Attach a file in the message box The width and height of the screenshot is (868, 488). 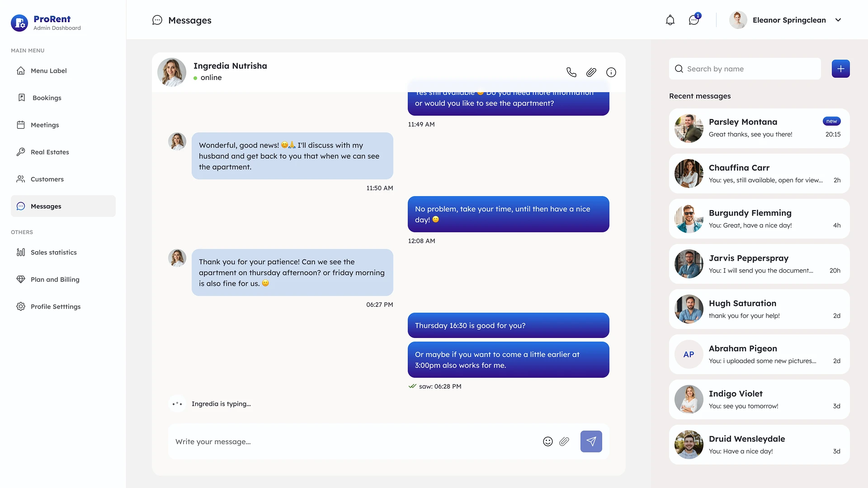pyautogui.click(x=564, y=441)
